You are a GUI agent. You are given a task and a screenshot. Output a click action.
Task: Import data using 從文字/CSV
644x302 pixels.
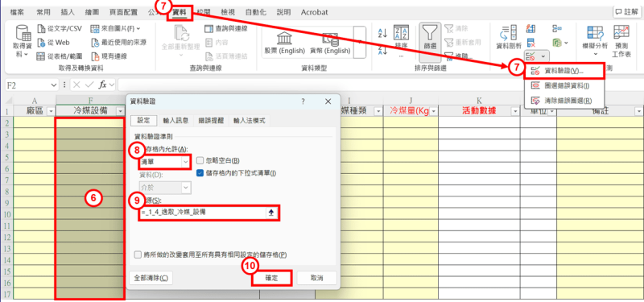coord(60,29)
